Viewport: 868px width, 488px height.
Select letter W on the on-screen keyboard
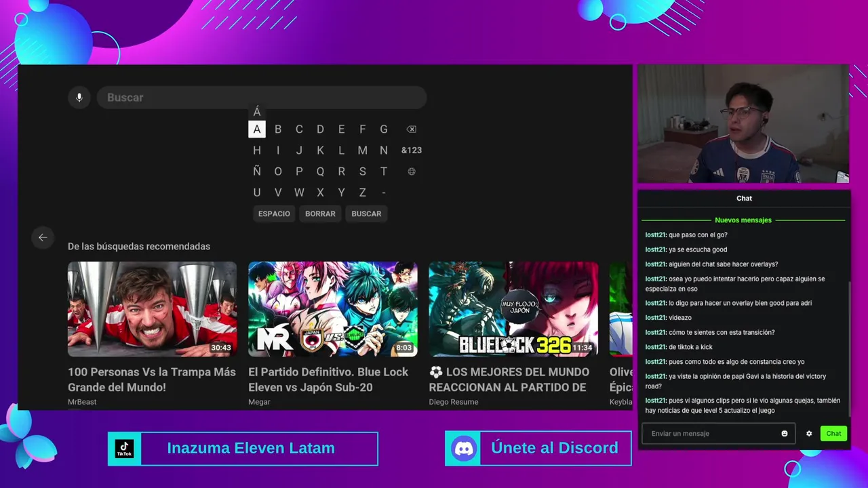pyautogui.click(x=299, y=192)
